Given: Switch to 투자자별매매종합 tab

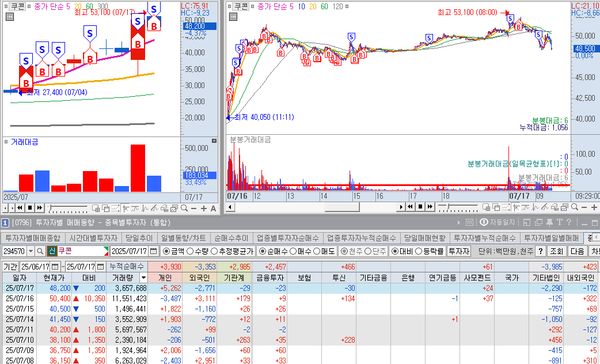Looking at the screenshot, I should coord(33,238).
